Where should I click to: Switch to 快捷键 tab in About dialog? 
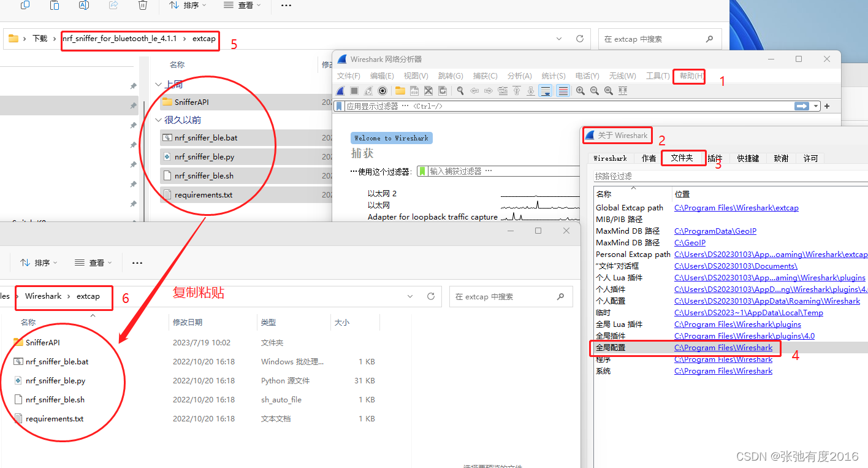[x=748, y=158]
